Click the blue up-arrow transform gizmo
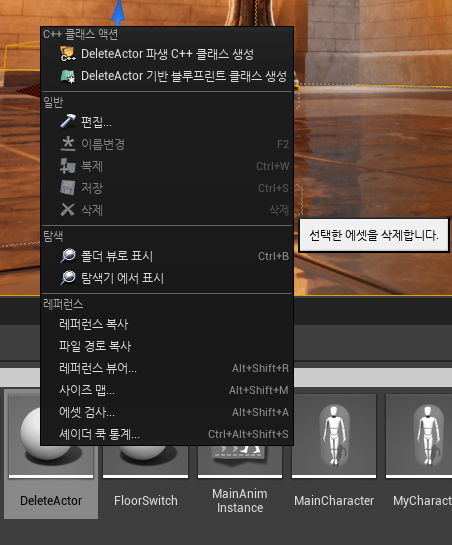 click(x=119, y=13)
